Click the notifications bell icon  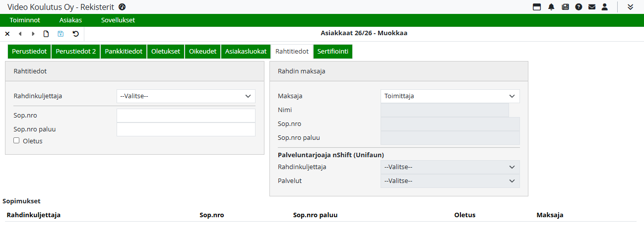[551, 7]
